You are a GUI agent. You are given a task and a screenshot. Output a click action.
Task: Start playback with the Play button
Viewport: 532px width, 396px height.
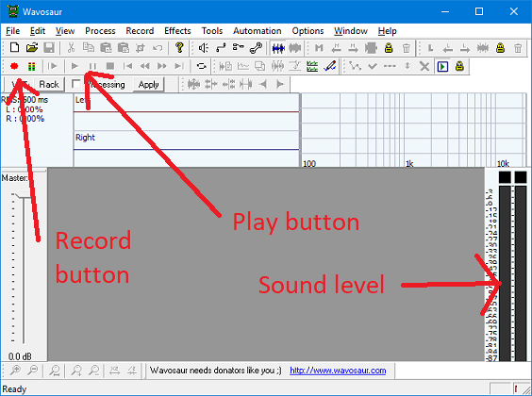pos(75,66)
